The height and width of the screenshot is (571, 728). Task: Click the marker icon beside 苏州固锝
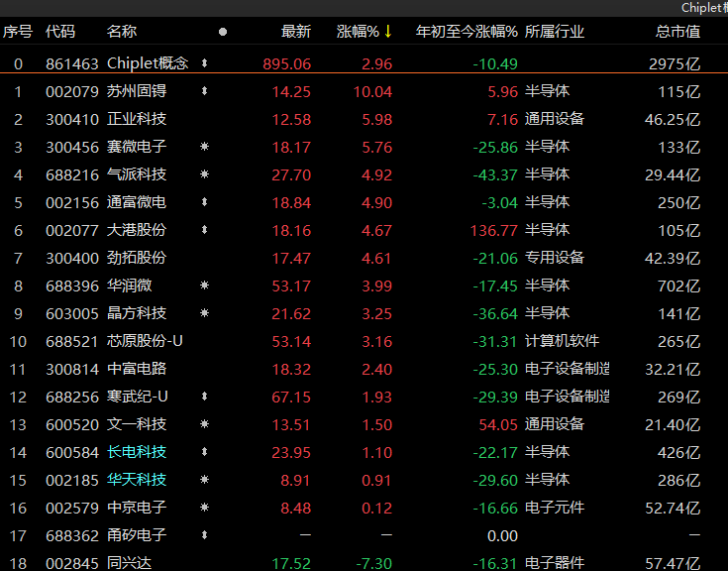tap(204, 91)
